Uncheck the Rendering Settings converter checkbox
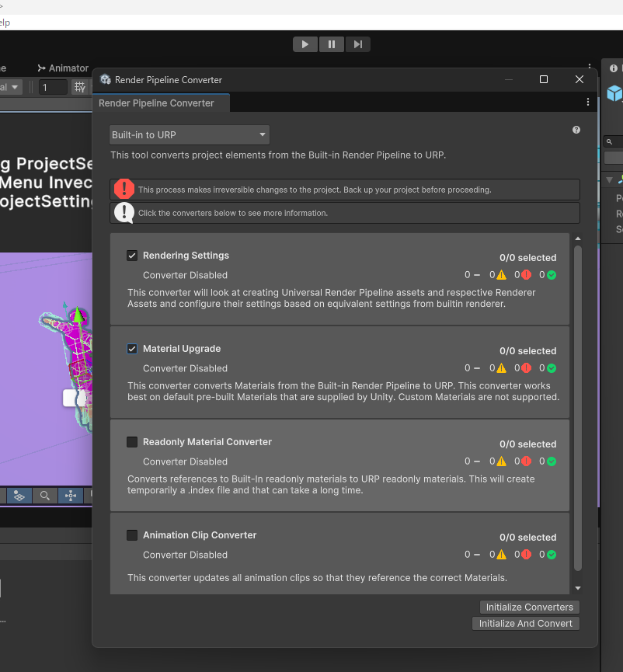 point(132,256)
